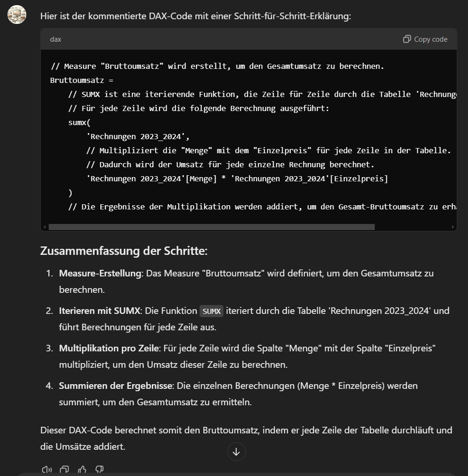Click the Copy code text label
Screen dimensions: 468x476
point(431,39)
